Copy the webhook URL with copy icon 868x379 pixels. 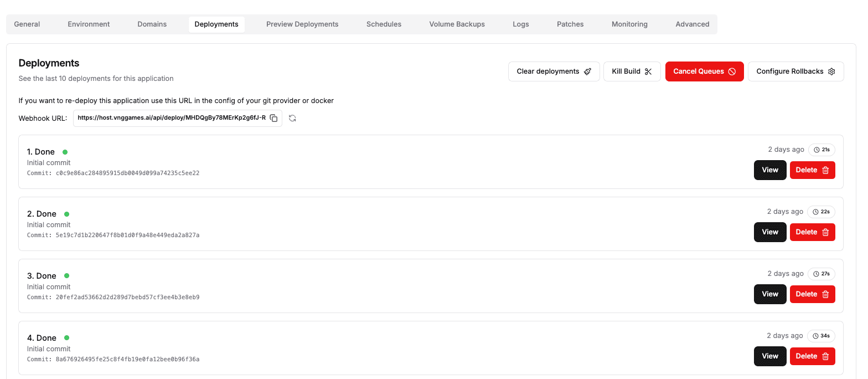(x=273, y=118)
